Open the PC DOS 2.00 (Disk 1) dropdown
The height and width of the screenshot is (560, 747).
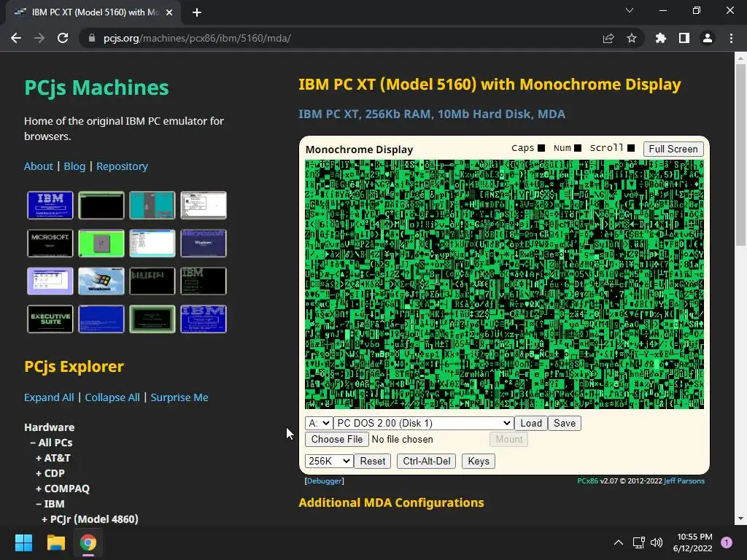(424, 424)
